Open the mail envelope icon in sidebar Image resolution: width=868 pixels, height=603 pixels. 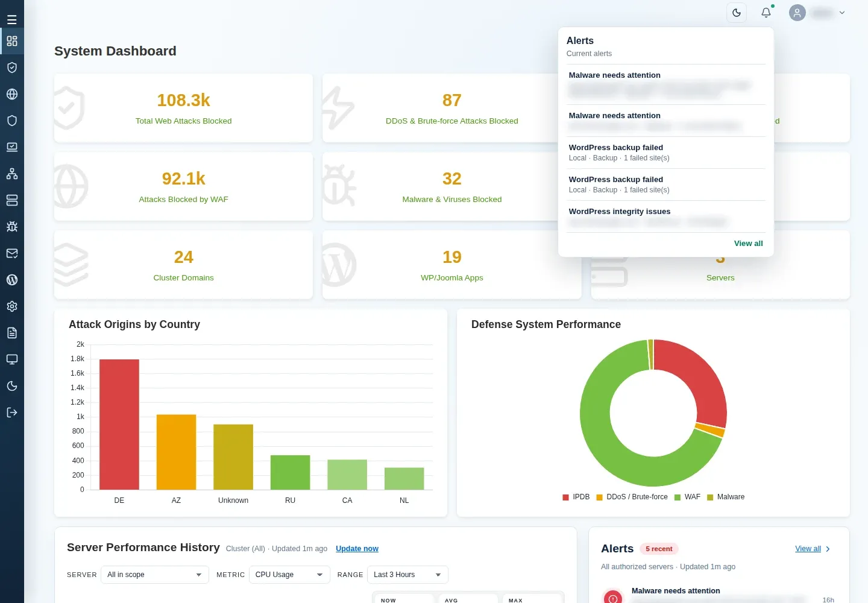[11, 253]
